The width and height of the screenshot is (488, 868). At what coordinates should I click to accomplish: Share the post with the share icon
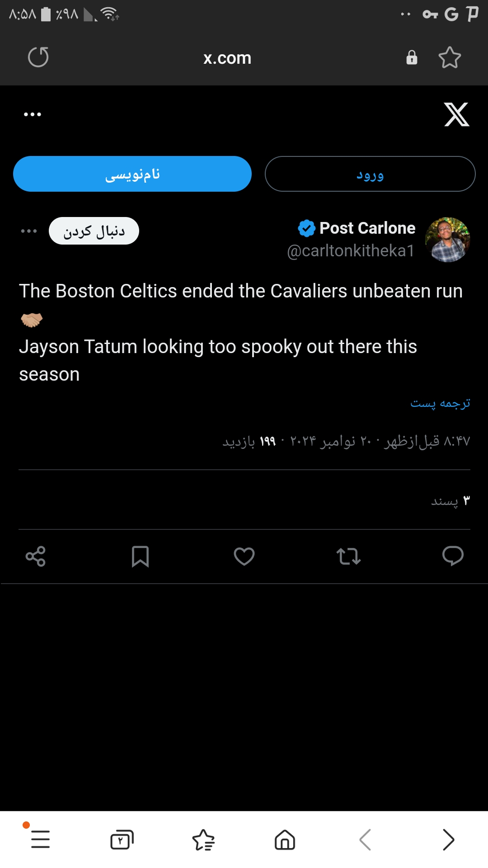(x=36, y=556)
